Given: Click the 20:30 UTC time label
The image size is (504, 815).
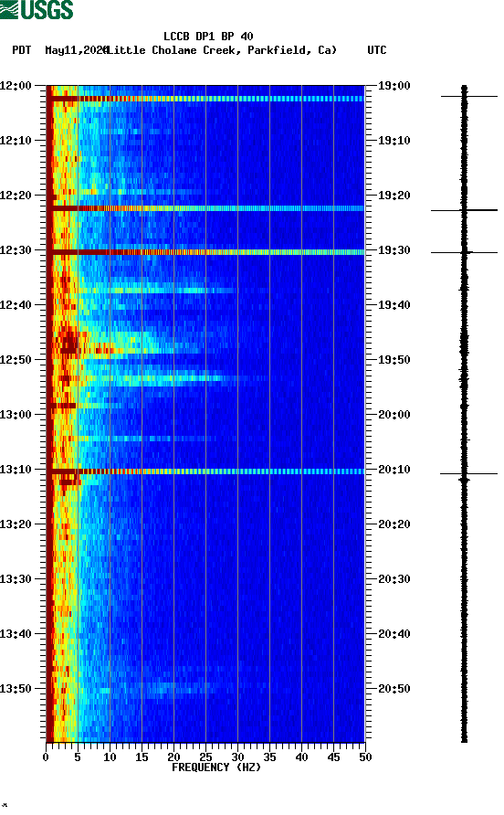Looking at the screenshot, I should (394, 579).
